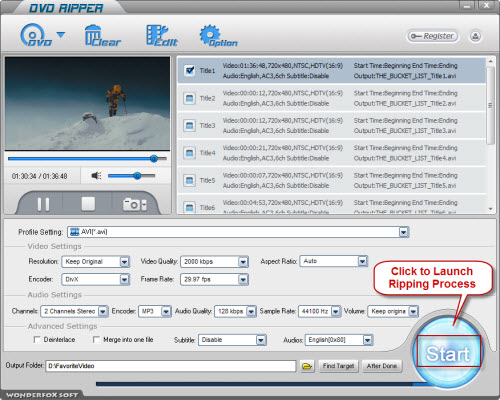Check the Title6 checkbox

pos(190,207)
